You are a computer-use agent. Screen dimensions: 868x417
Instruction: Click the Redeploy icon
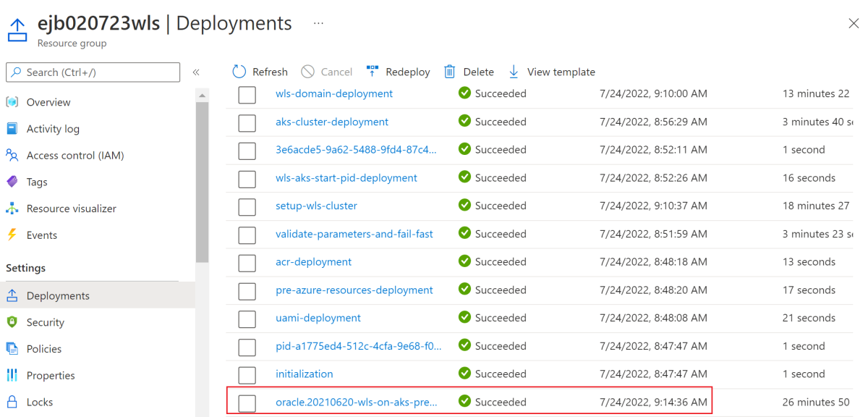pyautogui.click(x=373, y=72)
